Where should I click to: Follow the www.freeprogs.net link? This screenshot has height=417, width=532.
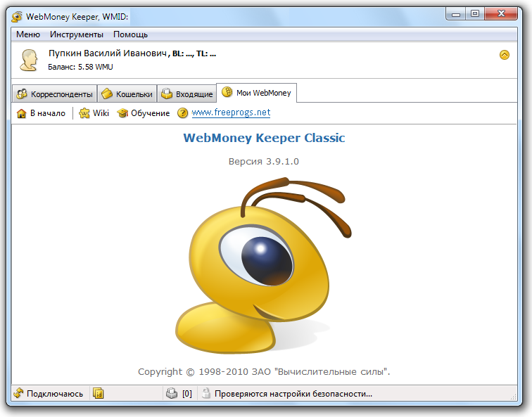pyautogui.click(x=231, y=113)
